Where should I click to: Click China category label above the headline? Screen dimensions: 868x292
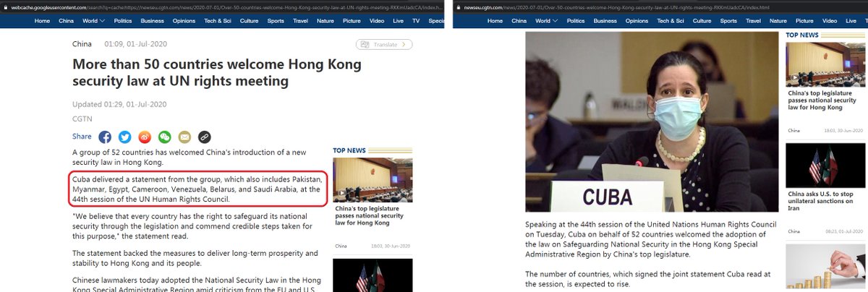pyautogui.click(x=82, y=45)
